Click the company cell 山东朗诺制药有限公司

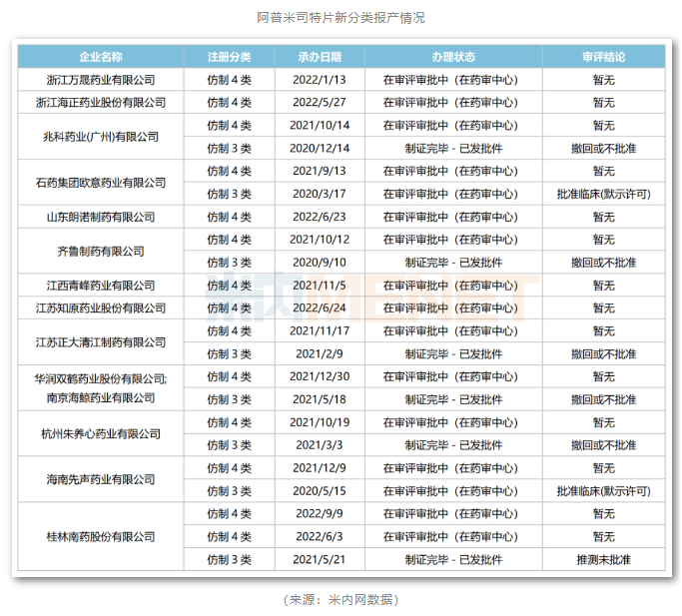point(101,217)
